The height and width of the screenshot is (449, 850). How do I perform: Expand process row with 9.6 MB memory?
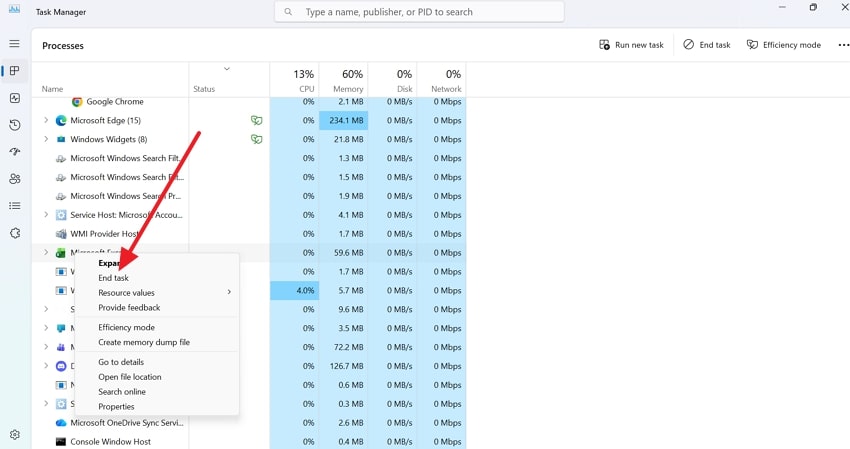point(46,309)
